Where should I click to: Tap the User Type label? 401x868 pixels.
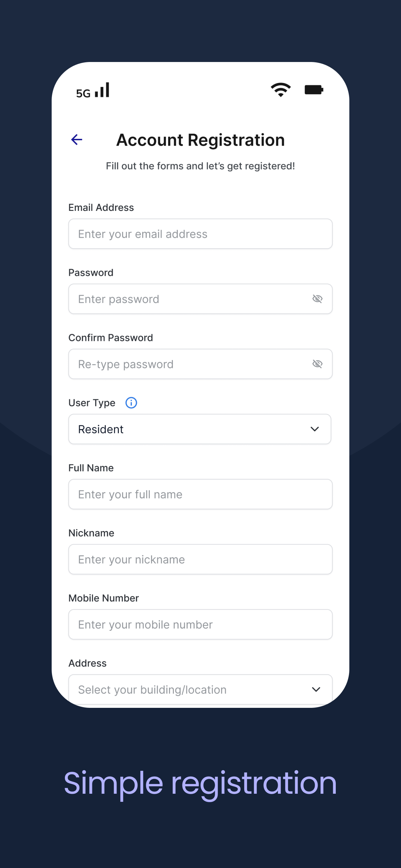92,403
